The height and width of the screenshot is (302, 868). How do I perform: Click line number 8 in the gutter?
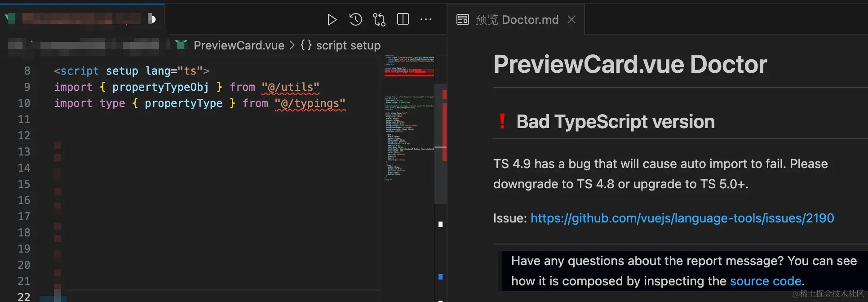coord(27,71)
